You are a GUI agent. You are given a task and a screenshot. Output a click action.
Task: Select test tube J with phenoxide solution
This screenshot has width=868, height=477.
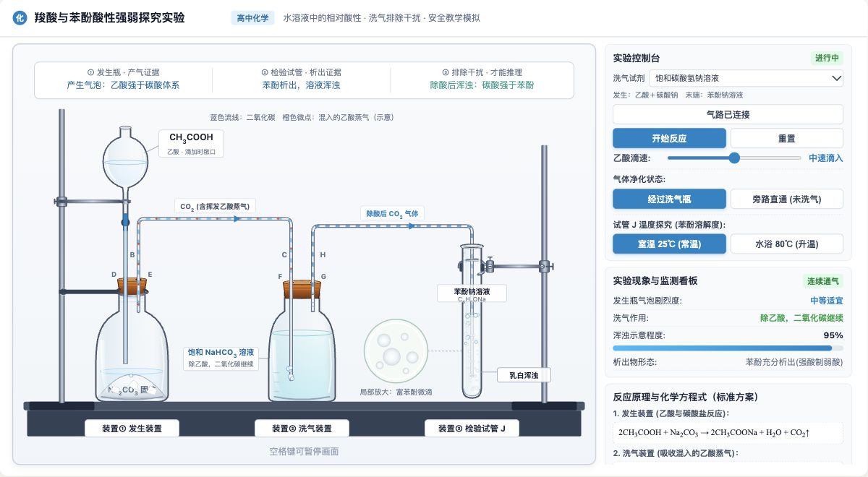[x=471, y=322]
